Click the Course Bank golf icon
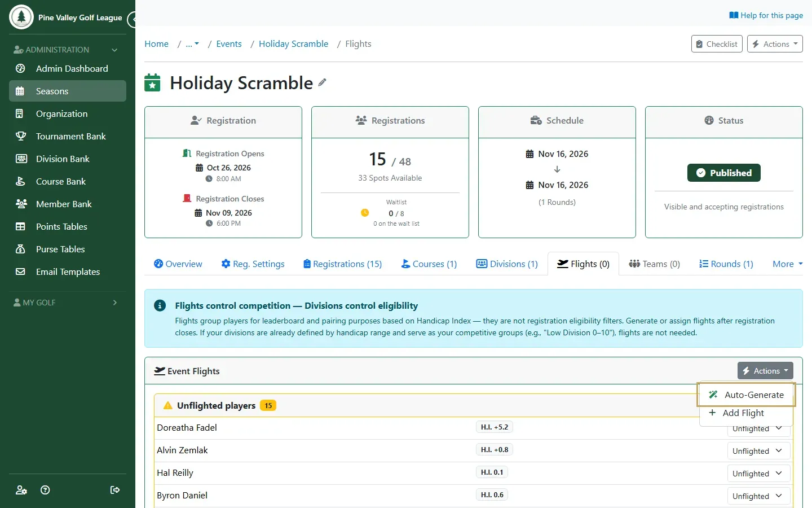This screenshot has height=508, width=812. point(20,181)
